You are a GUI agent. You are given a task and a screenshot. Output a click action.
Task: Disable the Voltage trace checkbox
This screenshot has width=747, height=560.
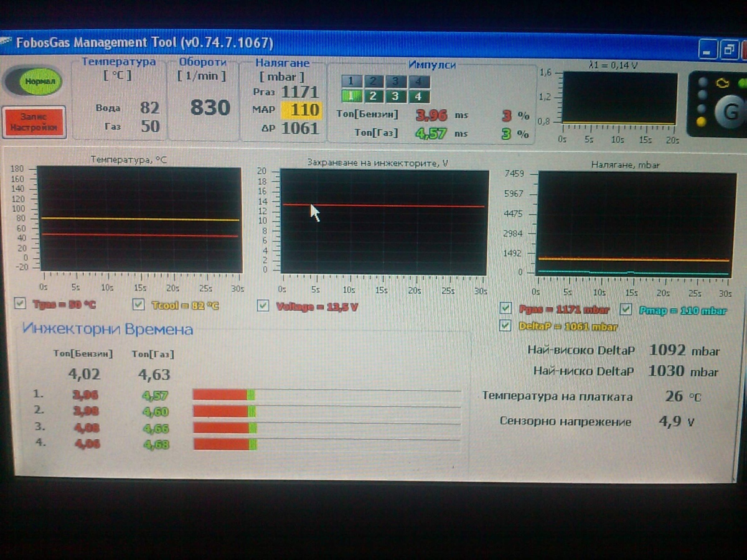263,306
